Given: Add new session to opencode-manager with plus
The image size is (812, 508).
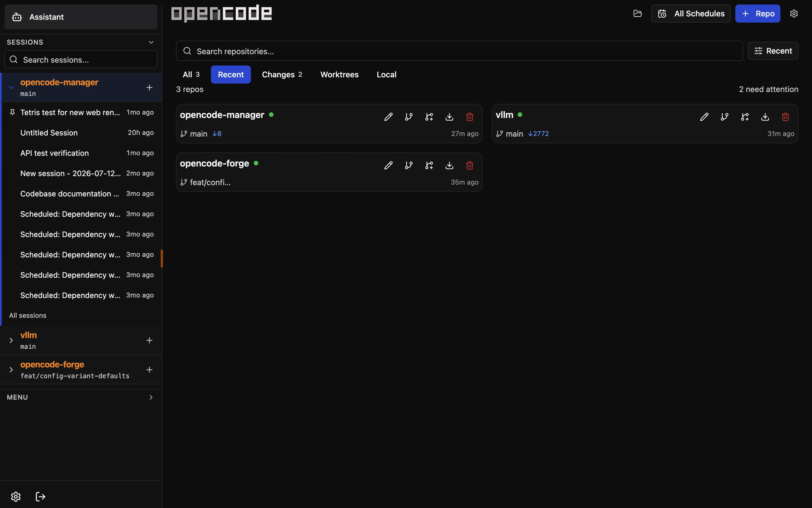Looking at the screenshot, I should [x=149, y=87].
